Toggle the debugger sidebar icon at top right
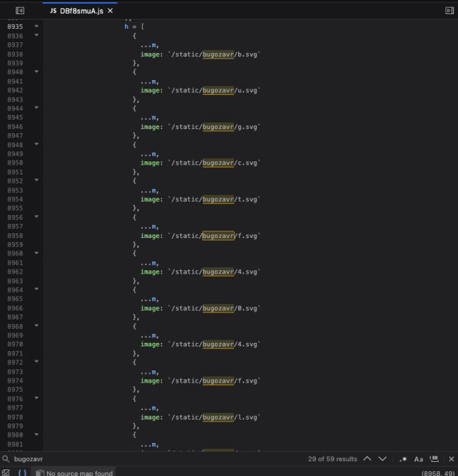 click(x=449, y=11)
